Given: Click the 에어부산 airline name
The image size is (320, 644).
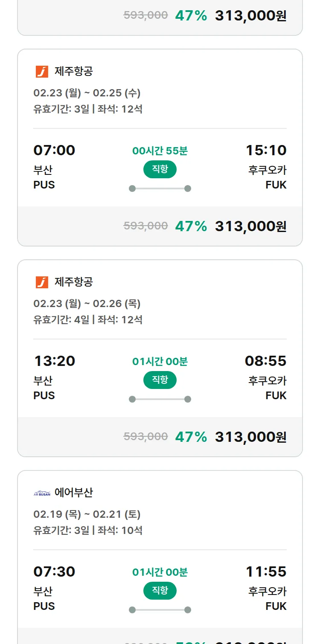Looking at the screenshot, I should 73,493.
